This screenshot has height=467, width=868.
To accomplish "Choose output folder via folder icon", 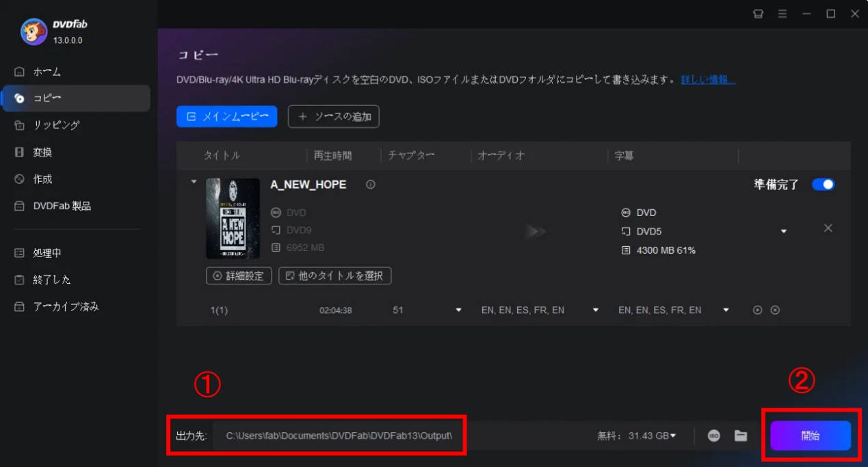I will [741, 436].
